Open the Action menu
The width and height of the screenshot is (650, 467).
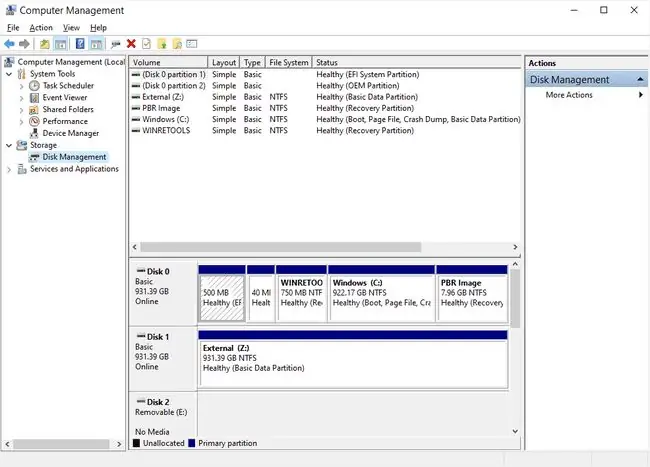41,28
